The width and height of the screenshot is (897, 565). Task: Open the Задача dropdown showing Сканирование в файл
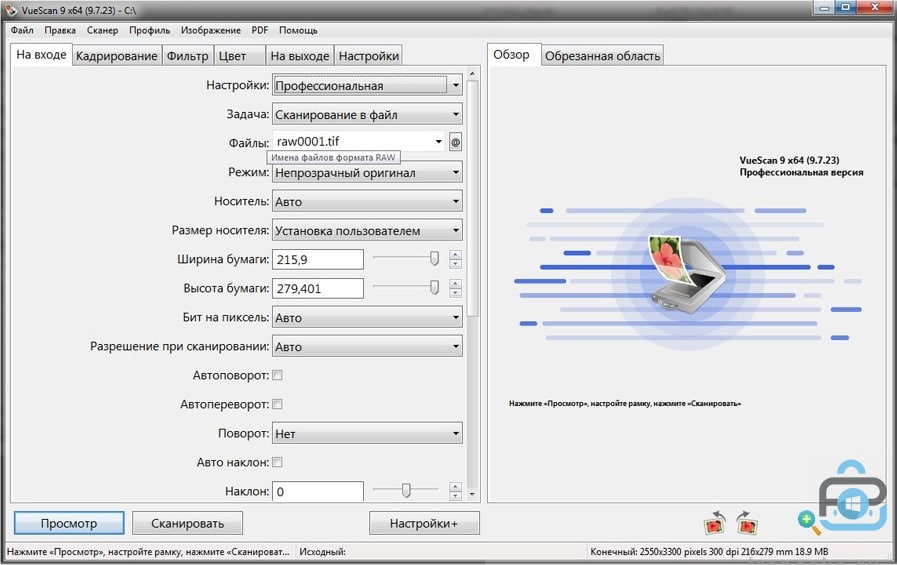[367, 114]
